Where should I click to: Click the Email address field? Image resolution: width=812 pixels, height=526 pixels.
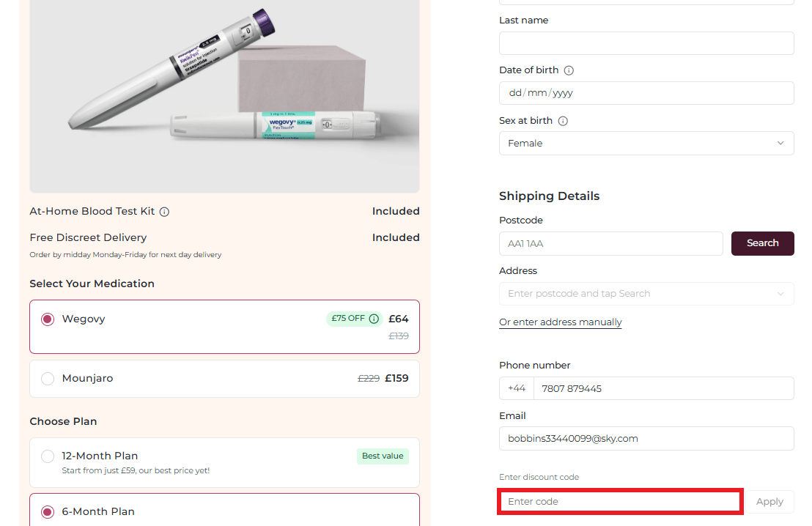[646, 438]
